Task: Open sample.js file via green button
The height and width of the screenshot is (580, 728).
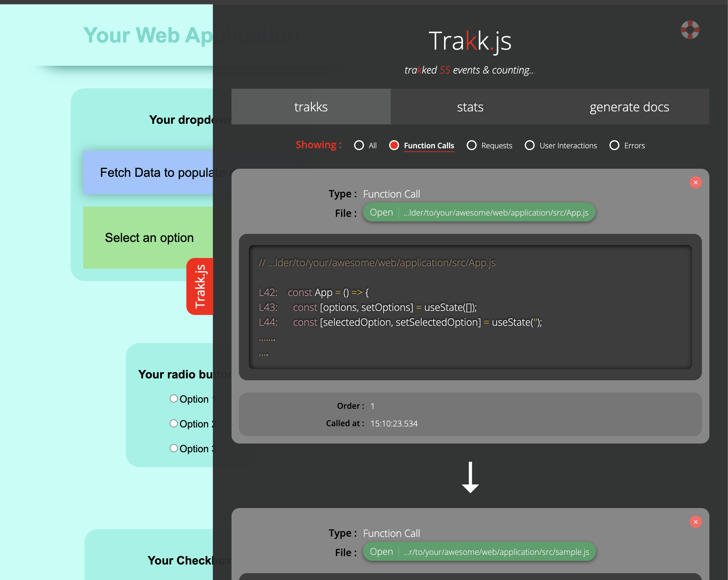Action: tap(381, 551)
